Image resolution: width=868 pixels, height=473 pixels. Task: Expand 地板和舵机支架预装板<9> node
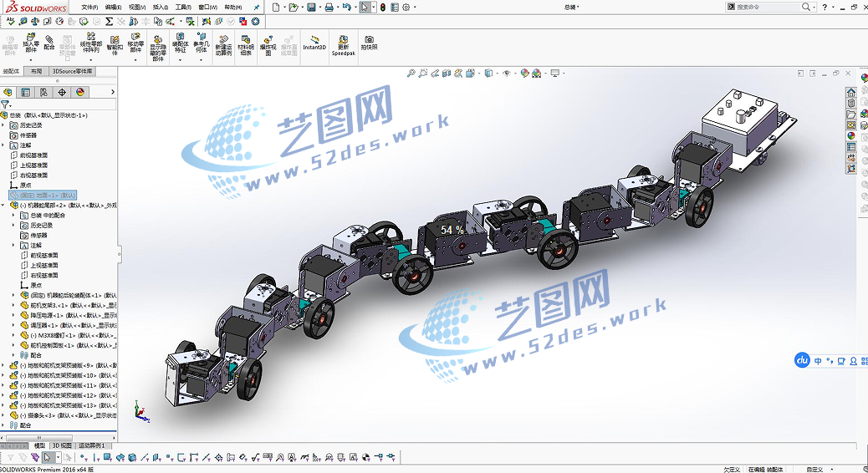tap(3, 366)
